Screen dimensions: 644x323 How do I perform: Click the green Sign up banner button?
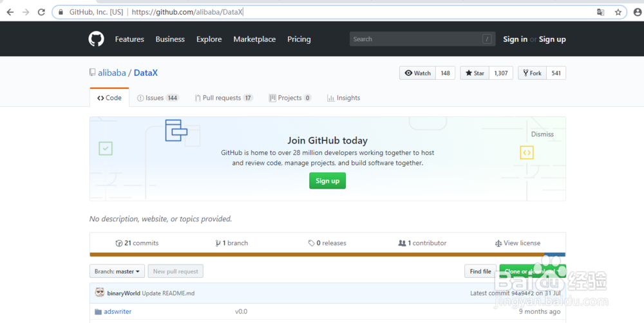(327, 181)
